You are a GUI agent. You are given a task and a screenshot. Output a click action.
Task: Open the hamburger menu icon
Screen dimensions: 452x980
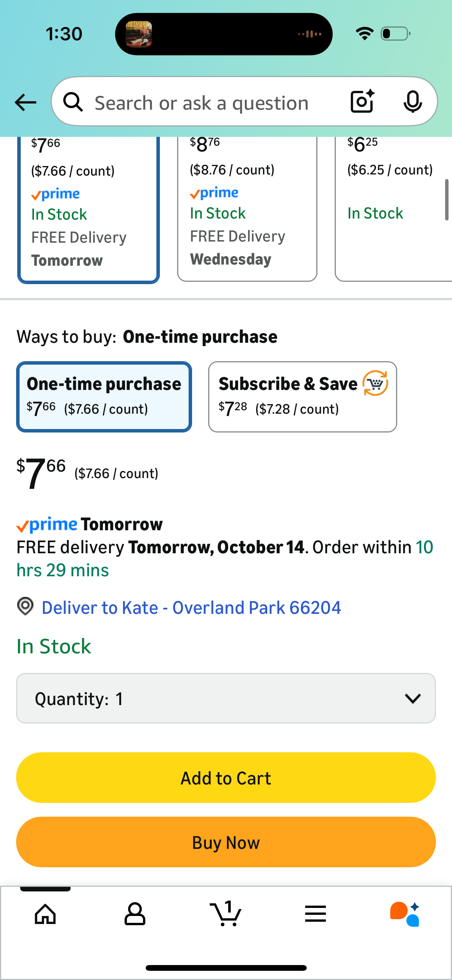316,914
